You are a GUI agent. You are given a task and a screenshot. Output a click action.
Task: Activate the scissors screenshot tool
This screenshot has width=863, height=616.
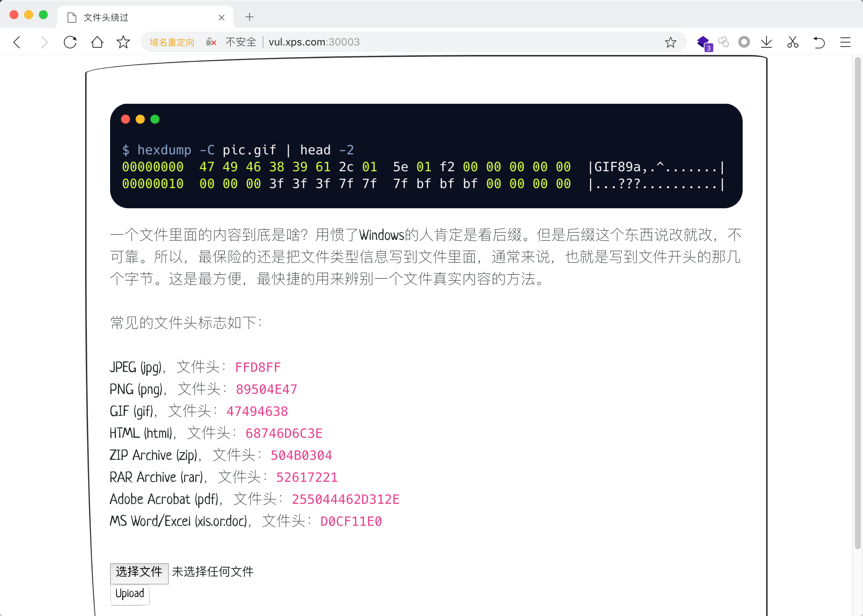[x=793, y=42]
